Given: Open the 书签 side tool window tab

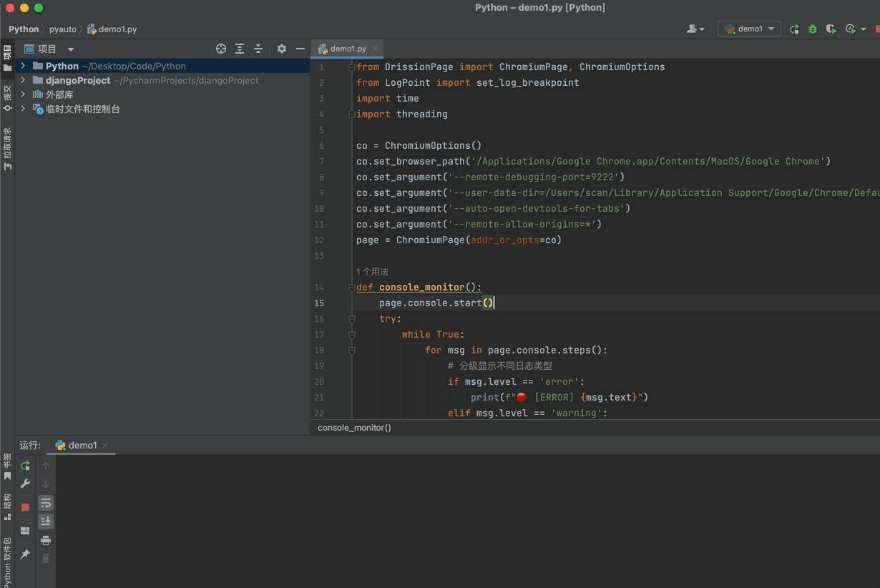Looking at the screenshot, I should pyautogui.click(x=7, y=466).
